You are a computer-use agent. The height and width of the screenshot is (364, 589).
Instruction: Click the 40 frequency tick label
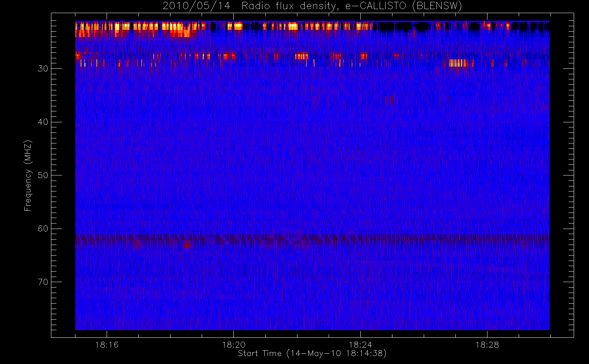coord(43,122)
